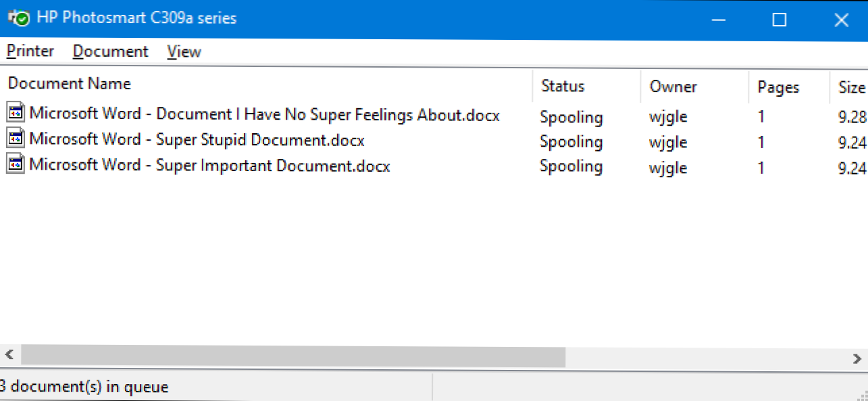Click the 9.28 size value
The height and width of the screenshot is (401, 868).
(x=852, y=116)
